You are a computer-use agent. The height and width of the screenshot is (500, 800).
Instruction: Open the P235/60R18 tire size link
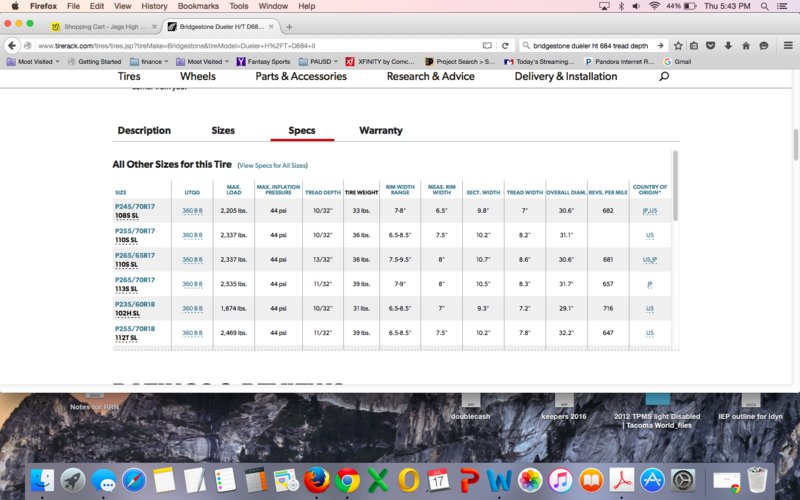coord(135,304)
